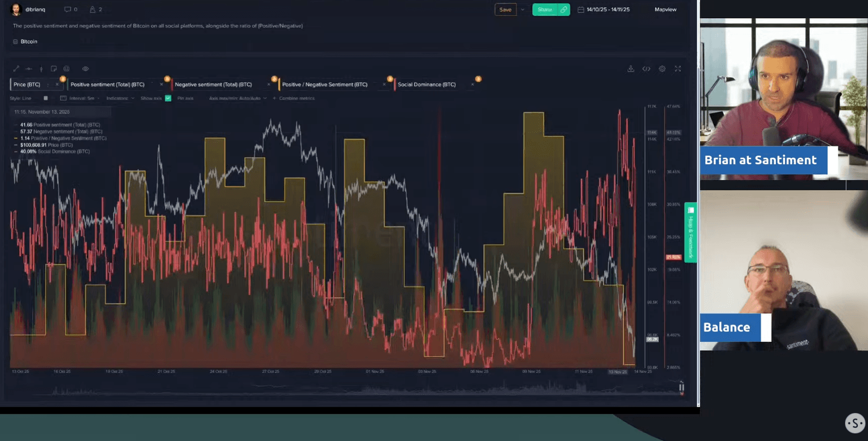Select the line drawing tool
The height and width of the screenshot is (441, 868).
coord(16,69)
